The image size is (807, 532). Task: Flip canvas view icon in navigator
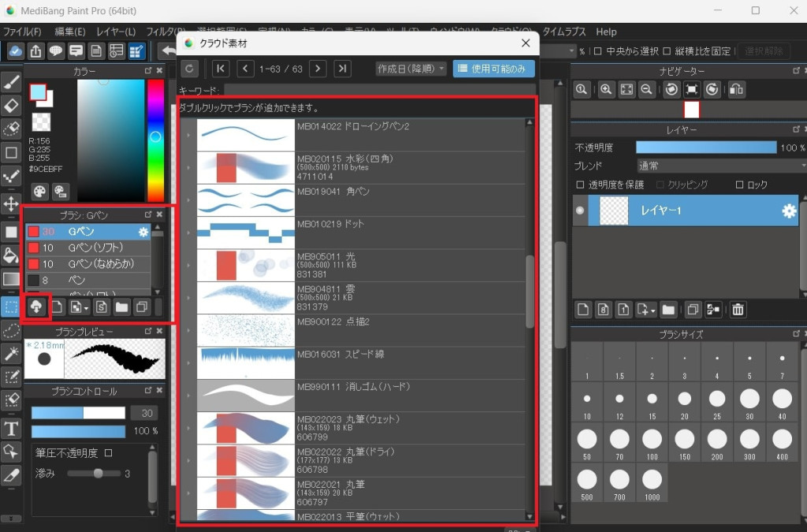tap(737, 90)
